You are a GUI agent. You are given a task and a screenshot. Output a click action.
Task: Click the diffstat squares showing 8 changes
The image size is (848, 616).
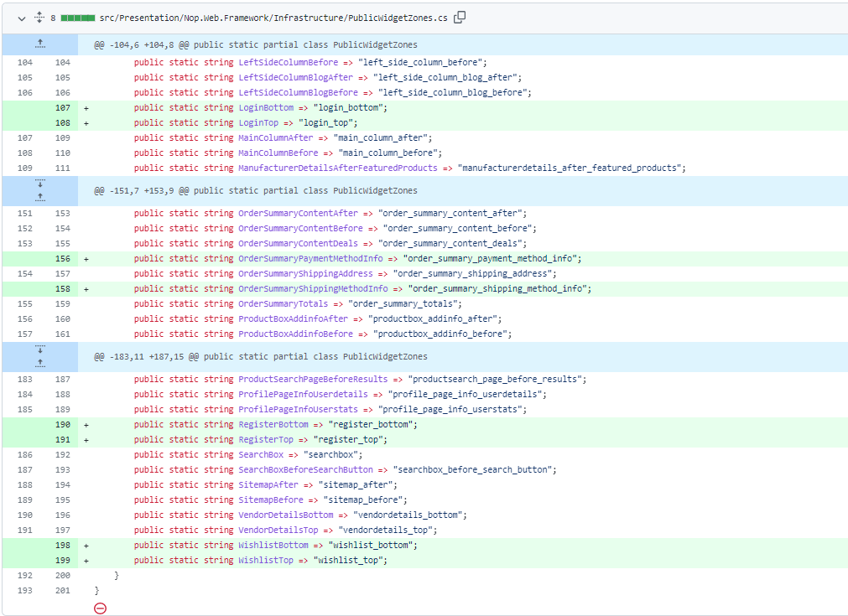click(x=77, y=18)
